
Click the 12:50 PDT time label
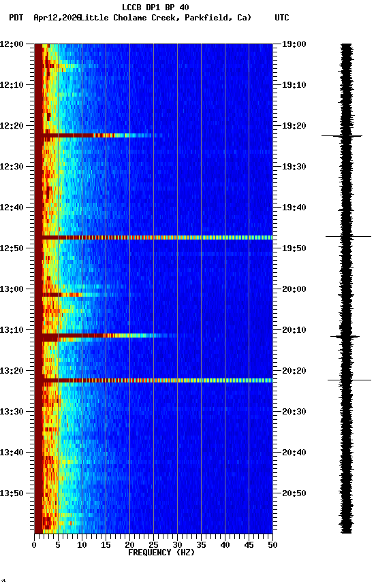[x=12, y=248]
